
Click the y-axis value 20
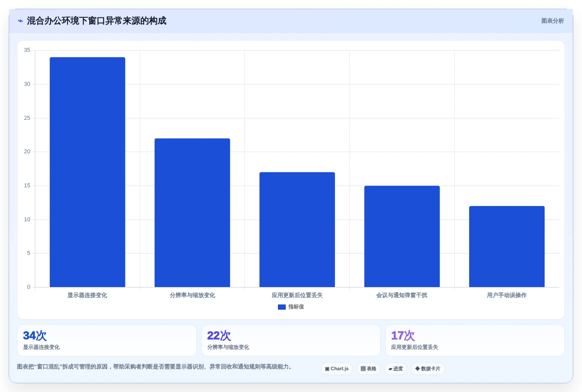point(27,152)
